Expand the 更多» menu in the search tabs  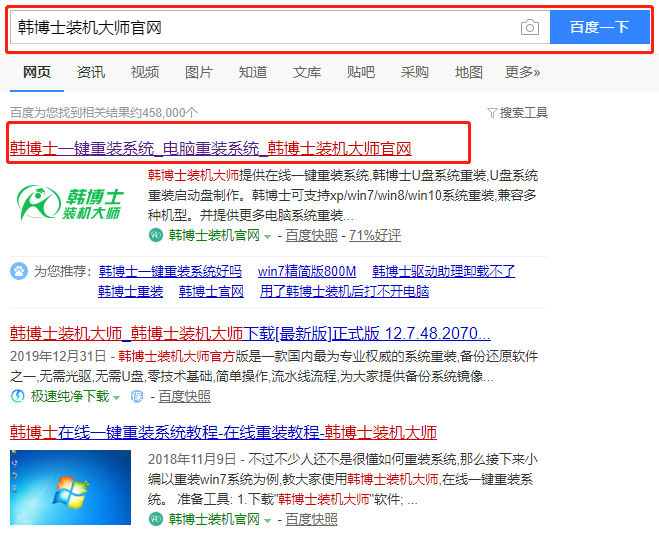(522, 72)
